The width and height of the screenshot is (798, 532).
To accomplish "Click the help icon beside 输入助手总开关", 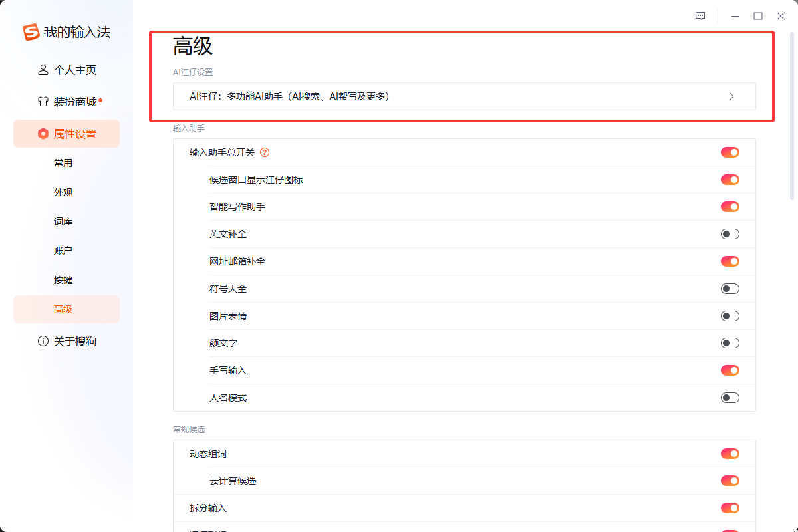I will click(x=265, y=152).
